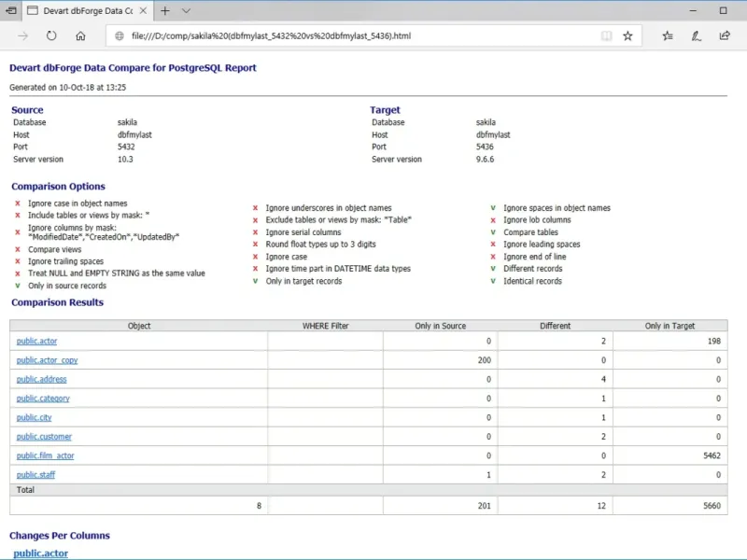The height and width of the screenshot is (560, 747).
Task: Click the red X beside Ignore case in object names
Action: click(18, 203)
